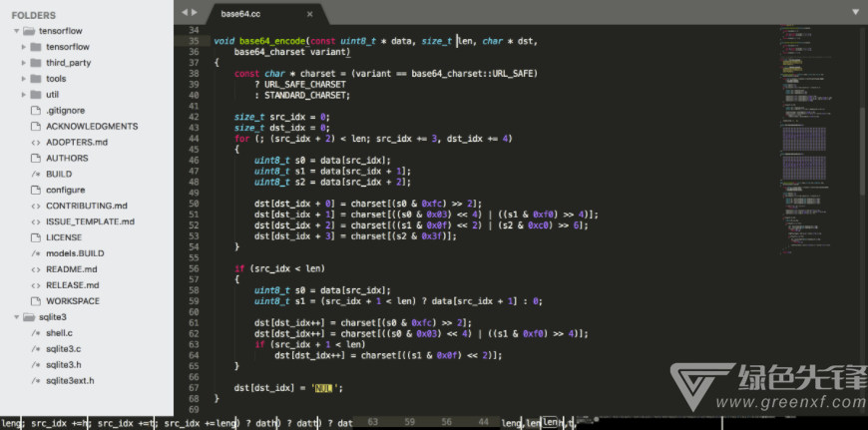Collapse the sqlite3 folder

16,317
